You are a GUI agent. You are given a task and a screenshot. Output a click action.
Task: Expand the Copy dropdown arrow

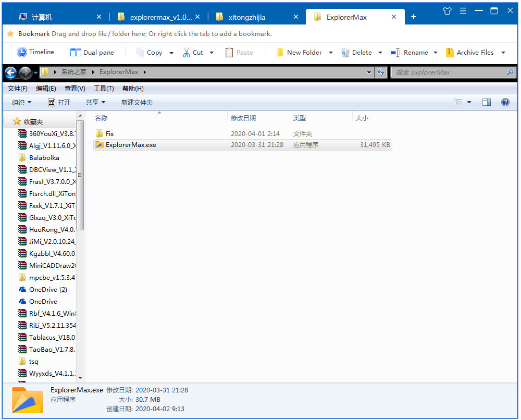[171, 52]
